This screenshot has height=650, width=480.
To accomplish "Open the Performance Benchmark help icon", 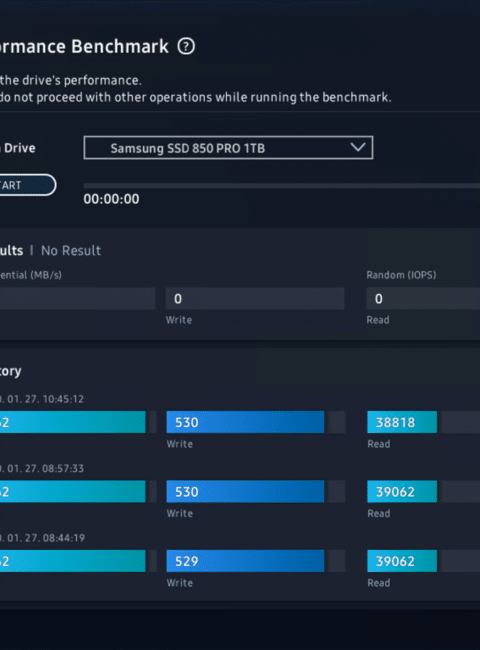I will point(186,46).
